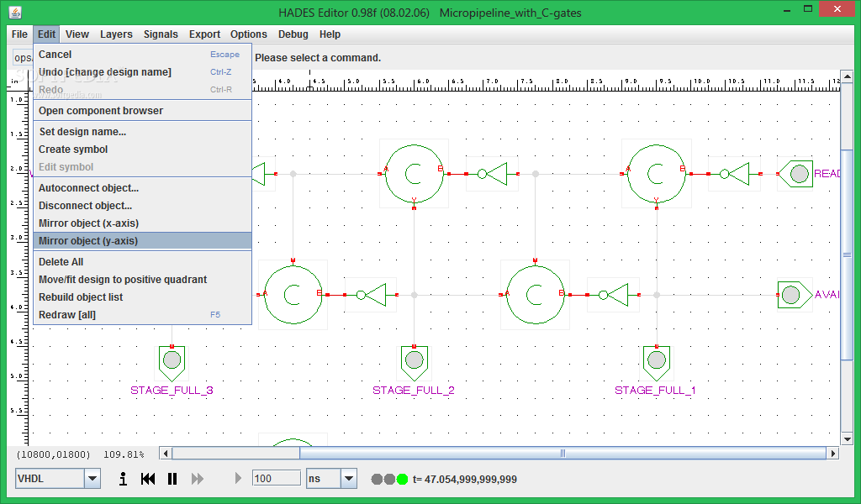Screen dimensions: 861x504
Task: Open the Help menu
Action: [330, 34]
